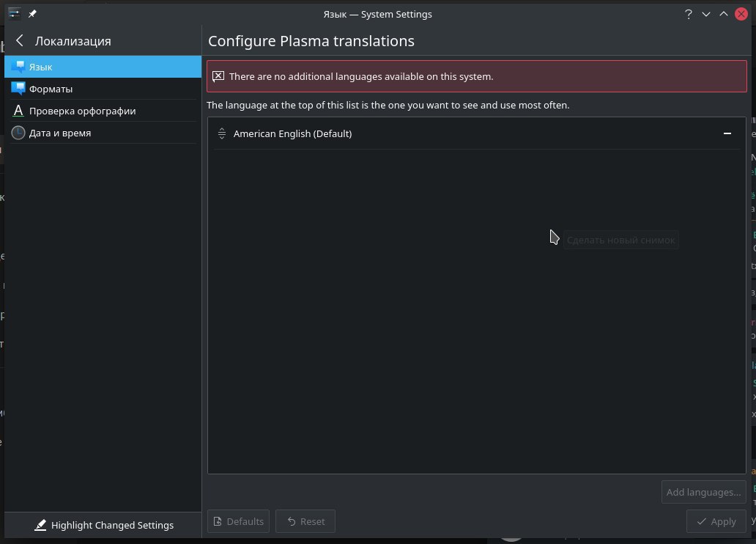The width and height of the screenshot is (756, 544).
Task: Click the Язык speech bubble icon
Action: 18,67
